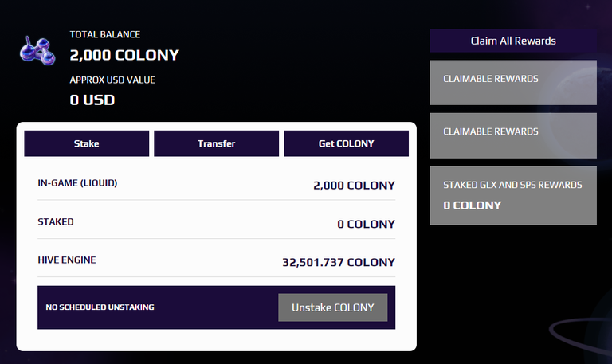Image resolution: width=612 pixels, height=364 pixels.
Task: Click the NO SCHEDULED UNSTAKING text
Action: coord(100,307)
